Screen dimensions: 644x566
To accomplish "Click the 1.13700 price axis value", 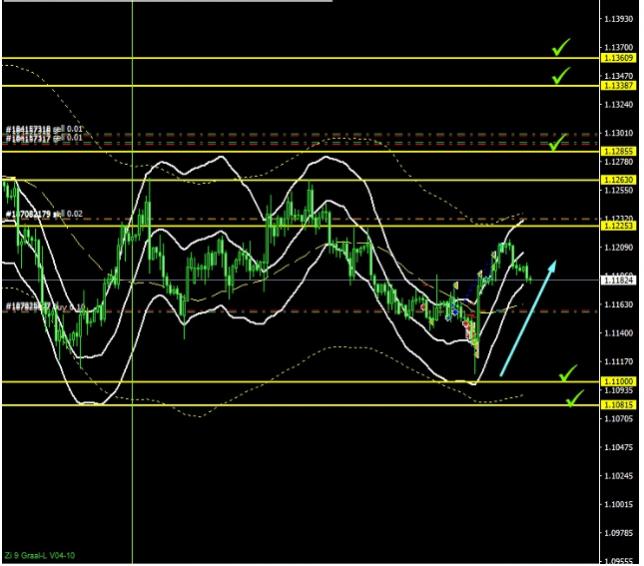I will (619, 47).
